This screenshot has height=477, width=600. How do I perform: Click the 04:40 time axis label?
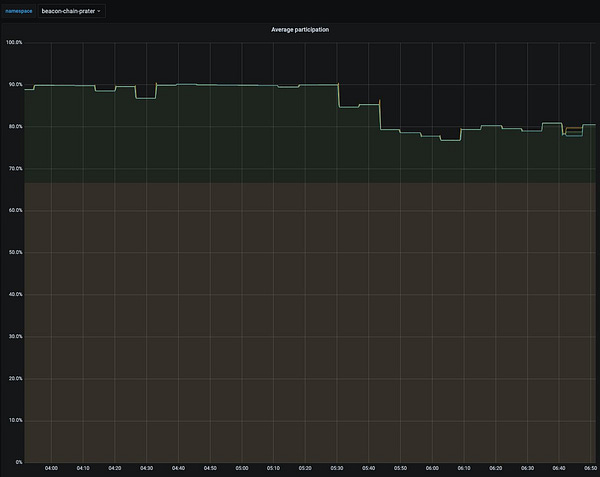tap(178, 468)
